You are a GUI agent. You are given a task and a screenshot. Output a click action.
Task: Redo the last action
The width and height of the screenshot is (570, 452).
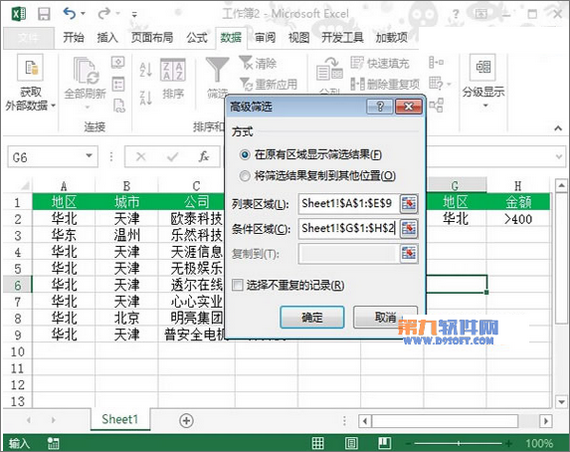[104, 13]
